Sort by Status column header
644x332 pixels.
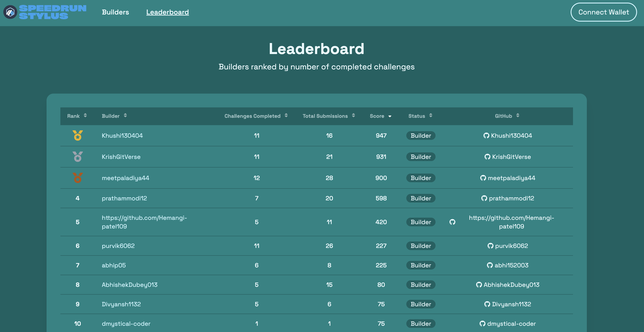[431, 116]
